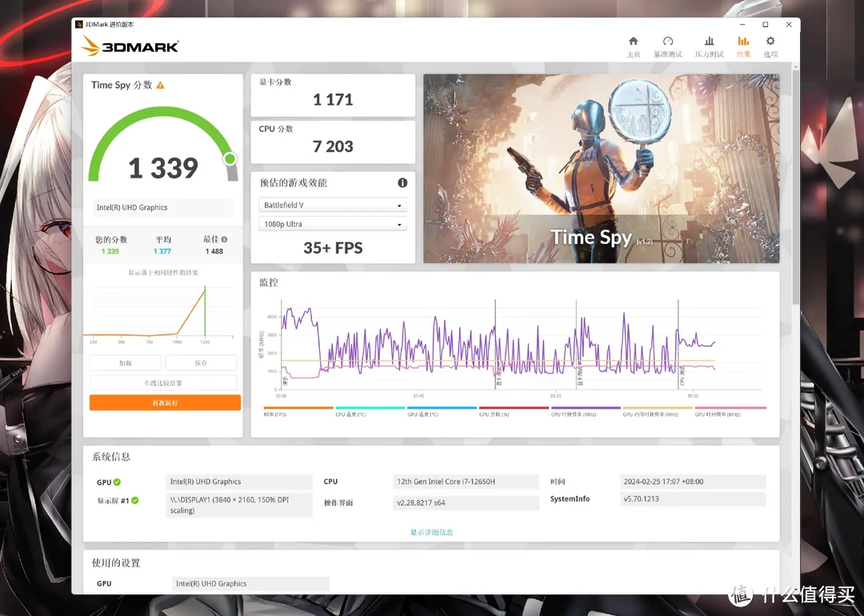This screenshot has height=616, width=864.
Task: Toggle CPU 时钟频率 (MHz) purple legend
Action: tap(586, 411)
